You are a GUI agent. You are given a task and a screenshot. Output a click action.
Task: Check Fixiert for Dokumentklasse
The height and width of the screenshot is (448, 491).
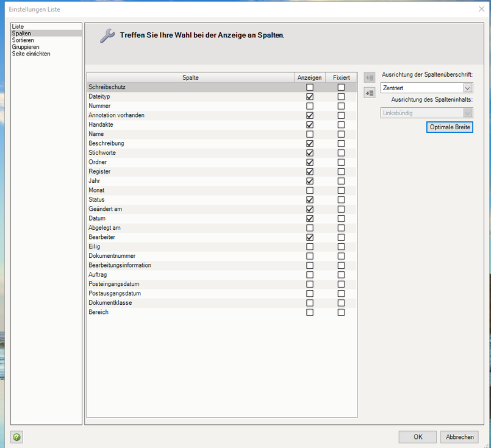(x=341, y=303)
